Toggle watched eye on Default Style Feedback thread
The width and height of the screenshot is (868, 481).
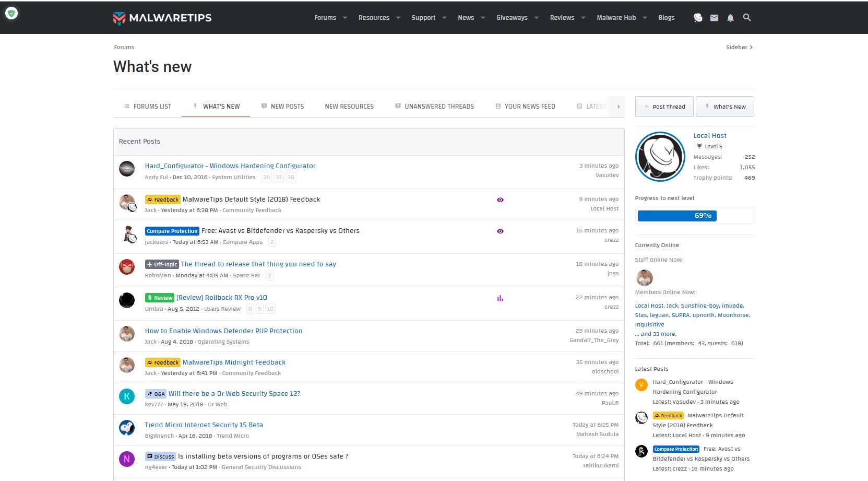[x=500, y=200]
